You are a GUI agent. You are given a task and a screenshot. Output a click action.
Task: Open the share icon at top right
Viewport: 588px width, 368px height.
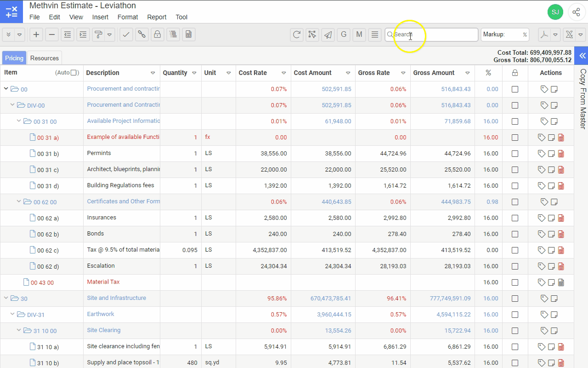click(576, 12)
